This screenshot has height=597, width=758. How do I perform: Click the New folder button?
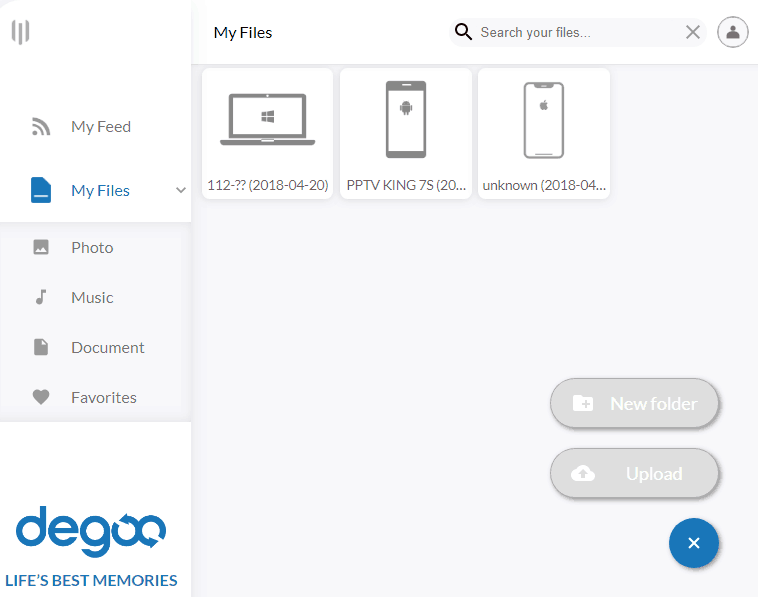[x=634, y=404]
